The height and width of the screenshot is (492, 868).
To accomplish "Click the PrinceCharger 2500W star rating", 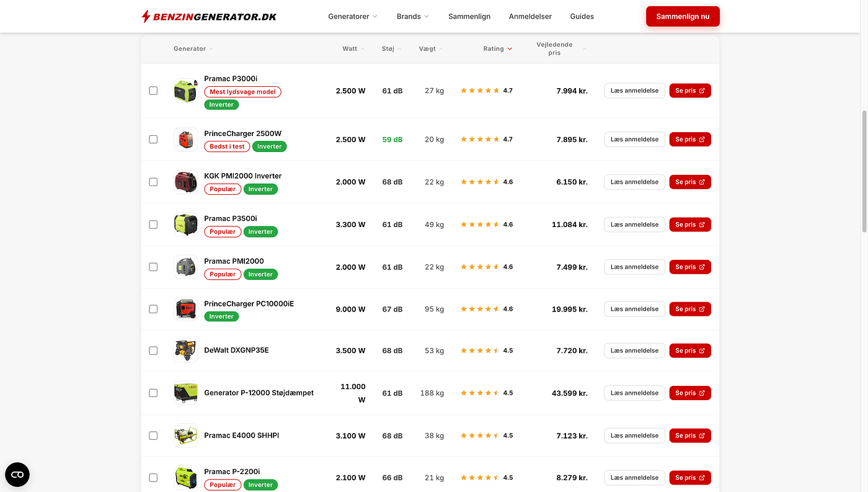I will pos(480,140).
